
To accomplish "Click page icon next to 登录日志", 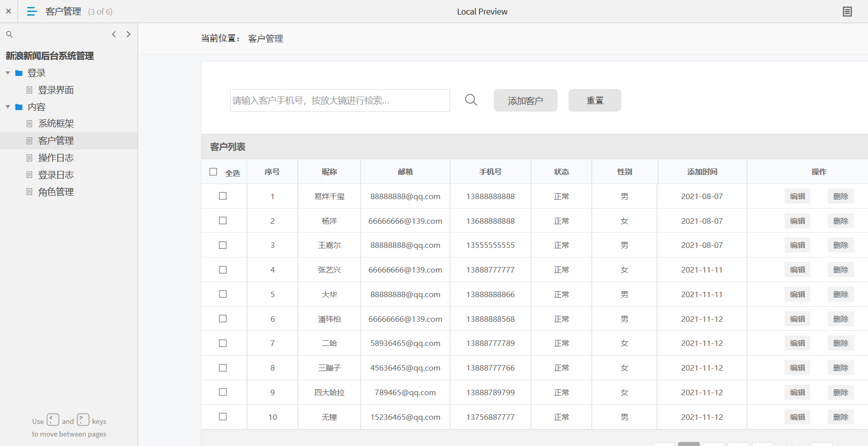I will pyautogui.click(x=30, y=175).
